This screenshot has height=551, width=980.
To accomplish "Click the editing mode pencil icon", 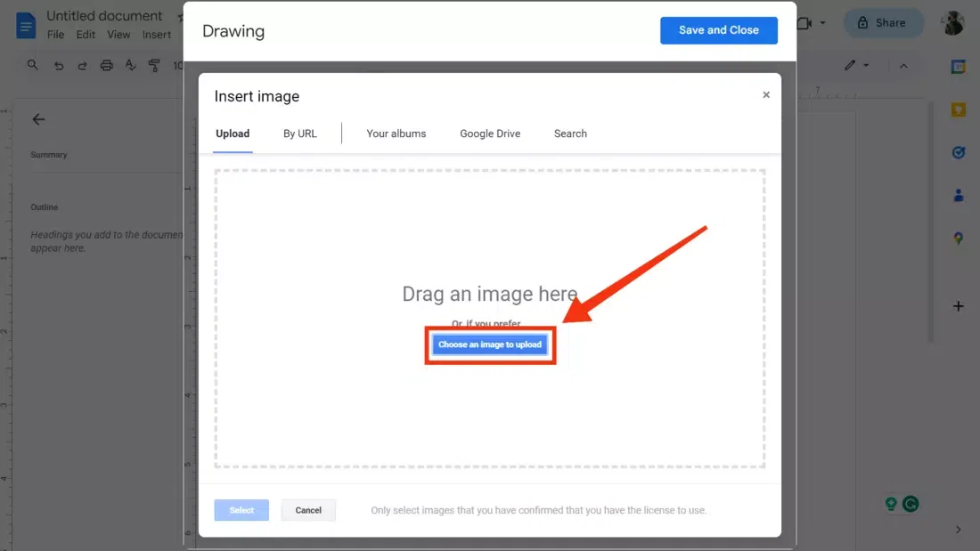I will (850, 65).
